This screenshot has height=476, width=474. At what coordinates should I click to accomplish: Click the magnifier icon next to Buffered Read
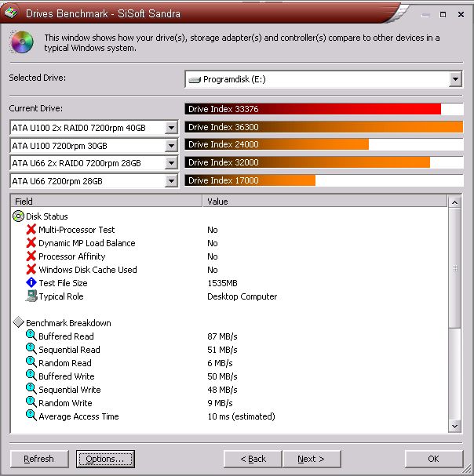[31, 336]
